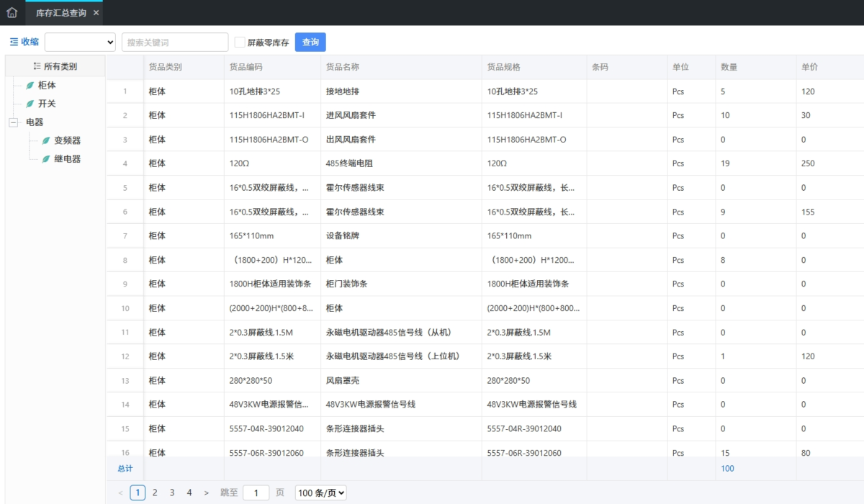Viewport: 864px width, 504px height.
Task: Click the leaf icon beside 开关
Action: 30,104
